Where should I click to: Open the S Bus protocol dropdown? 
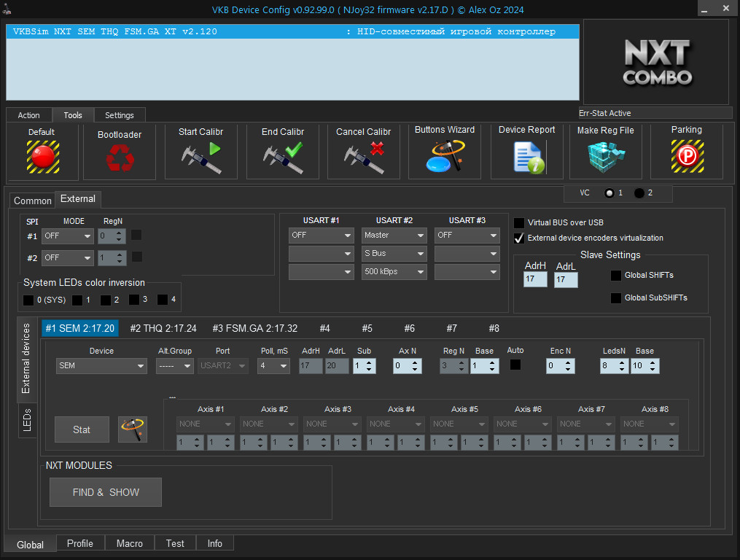[394, 254]
